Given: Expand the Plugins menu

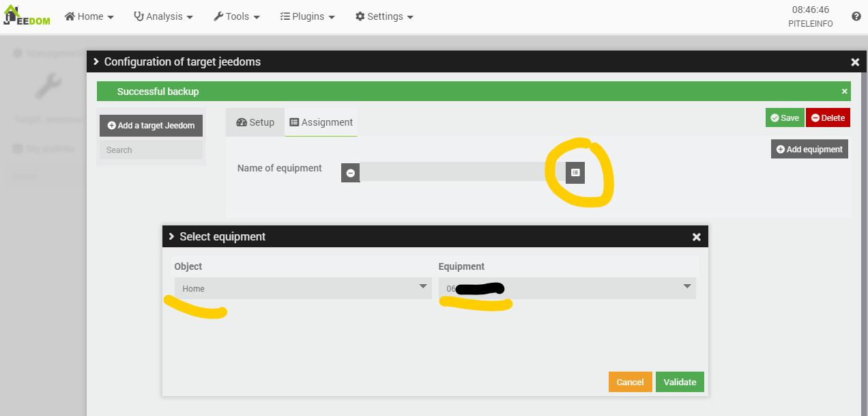Looking at the screenshot, I should coord(308,16).
